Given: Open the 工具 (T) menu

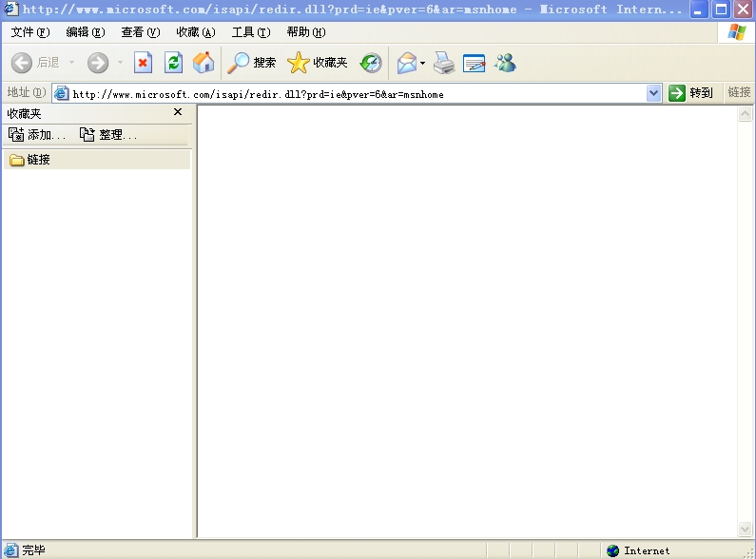Looking at the screenshot, I should click(250, 32).
